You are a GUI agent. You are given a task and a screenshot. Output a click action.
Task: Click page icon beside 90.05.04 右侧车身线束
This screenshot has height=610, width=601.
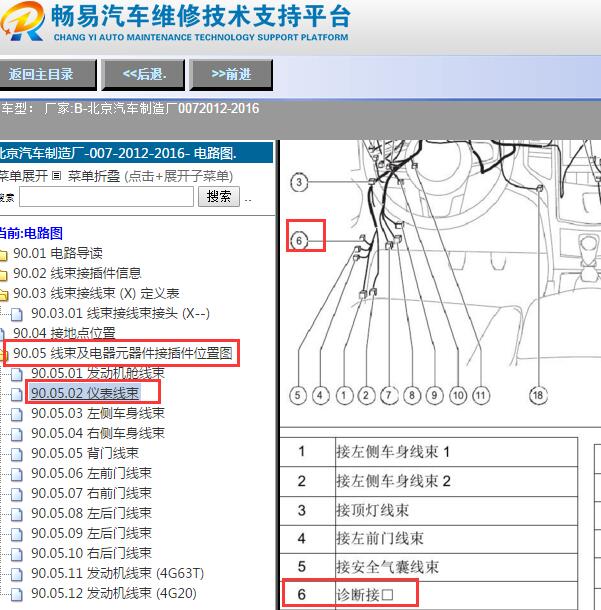(x=16, y=434)
